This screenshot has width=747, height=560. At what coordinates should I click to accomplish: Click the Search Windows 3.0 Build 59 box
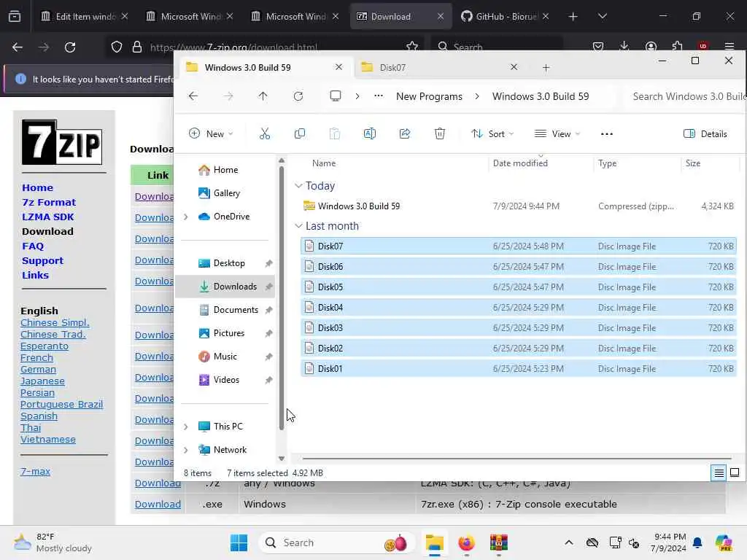(687, 96)
